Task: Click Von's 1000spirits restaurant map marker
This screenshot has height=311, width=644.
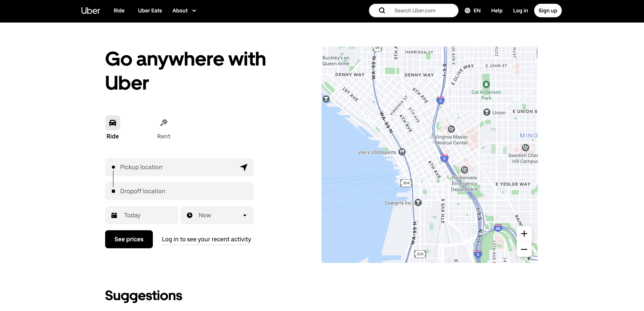Action: 402,152
